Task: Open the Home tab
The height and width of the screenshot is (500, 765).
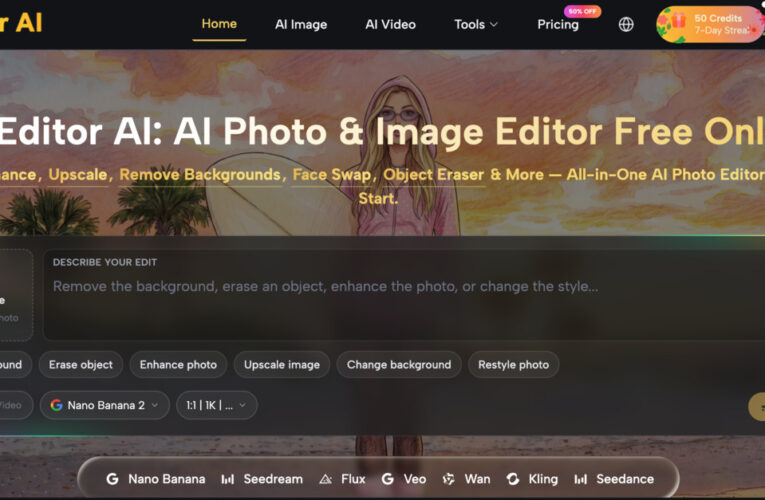Action: [x=219, y=24]
